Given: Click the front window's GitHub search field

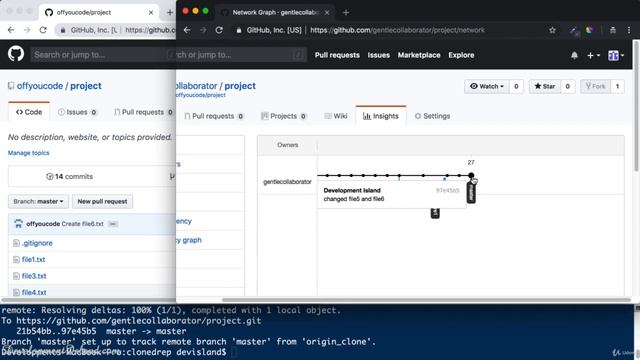Looking at the screenshot, I should click(241, 55).
